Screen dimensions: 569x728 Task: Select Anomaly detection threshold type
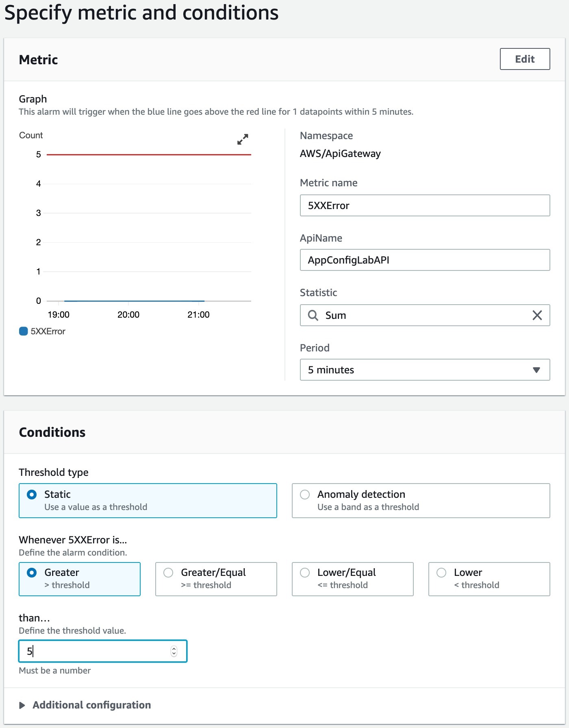pos(421,500)
